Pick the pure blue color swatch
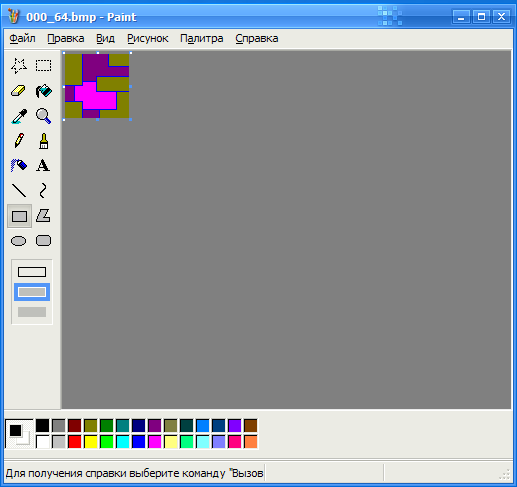Image resolution: width=517 pixels, height=487 pixels. tap(139, 442)
